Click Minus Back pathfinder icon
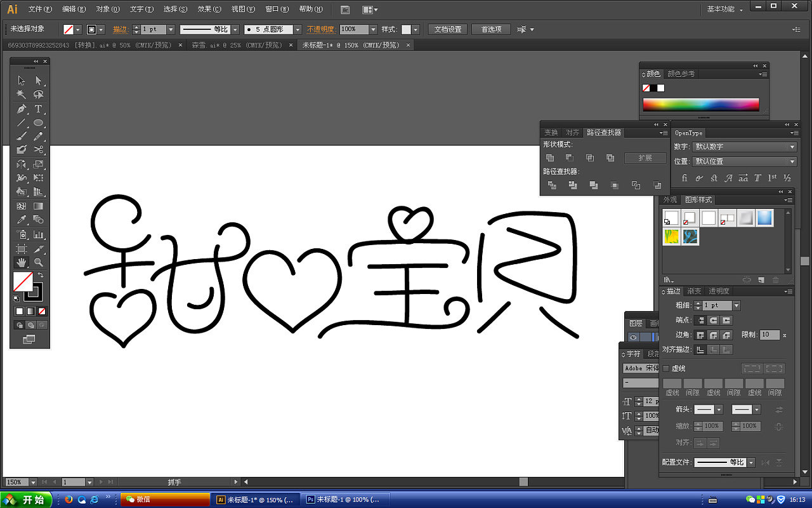Image resolution: width=812 pixels, height=508 pixels. pos(657,185)
